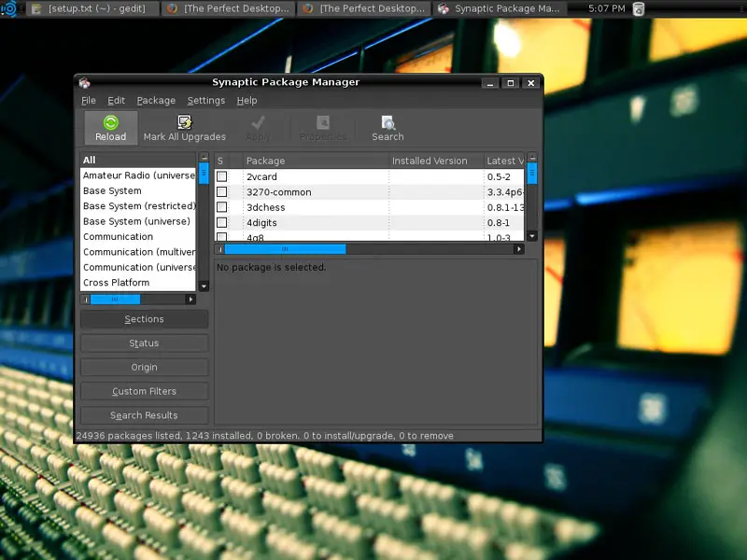Open the Settings menu
747x560 pixels.
click(x=205, y=101)
